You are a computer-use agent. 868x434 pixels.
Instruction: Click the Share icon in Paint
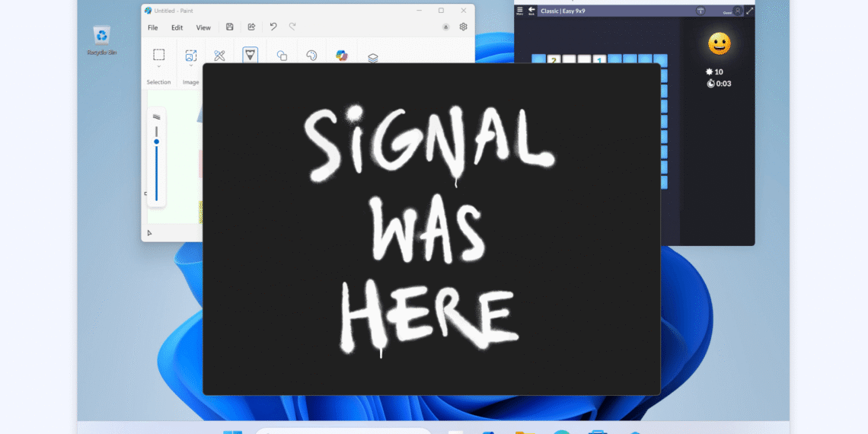click(251, 27)
